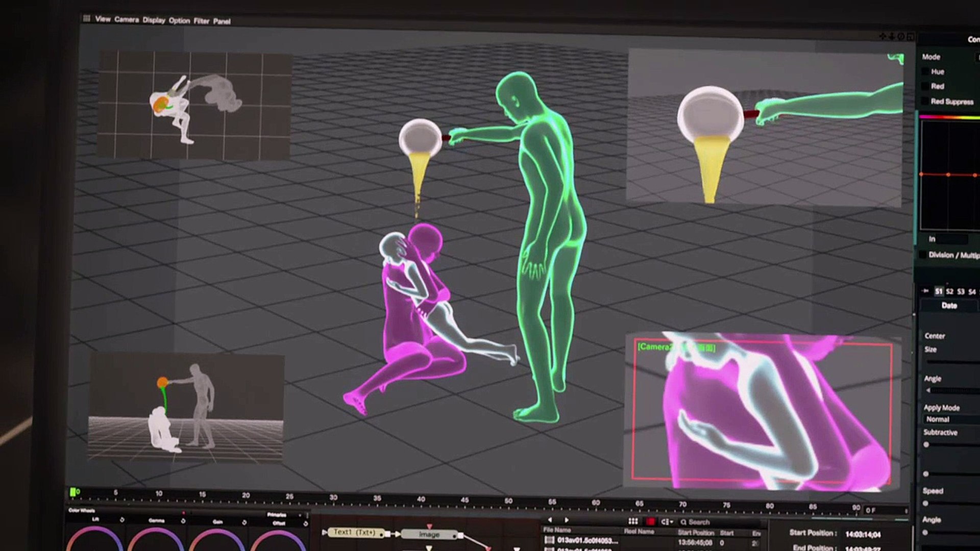Select the bowl close-up camera inset

[764, 128]
